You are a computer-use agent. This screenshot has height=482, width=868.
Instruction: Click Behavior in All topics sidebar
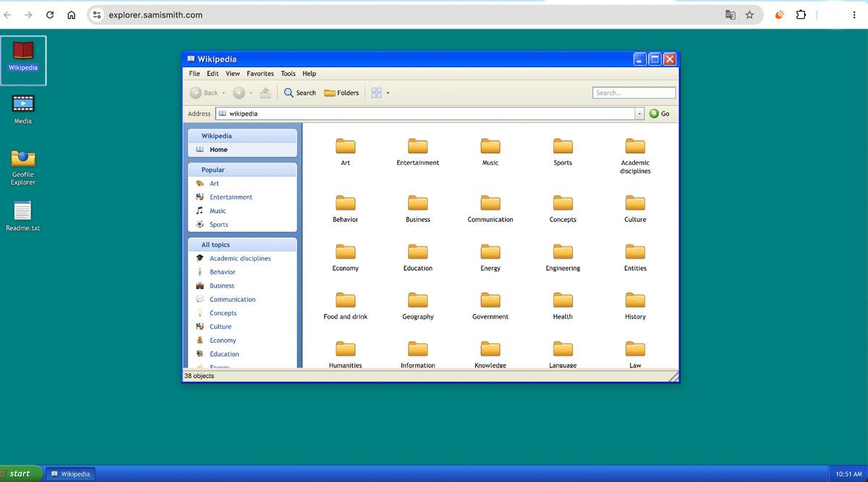[222, 272]
